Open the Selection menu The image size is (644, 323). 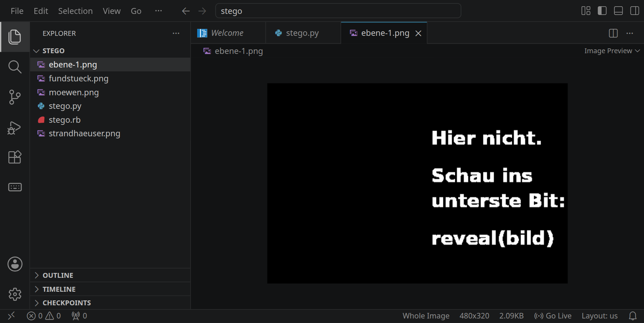click(75, 11)
